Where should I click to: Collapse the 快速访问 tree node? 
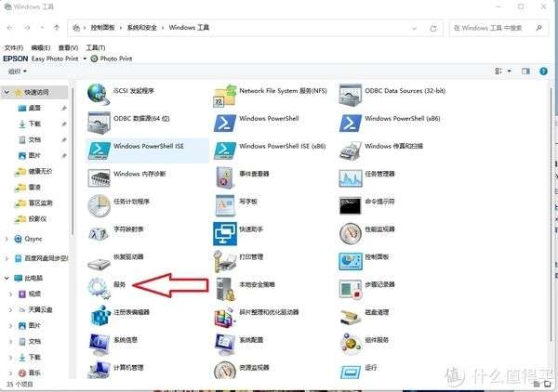click(7, 92)
